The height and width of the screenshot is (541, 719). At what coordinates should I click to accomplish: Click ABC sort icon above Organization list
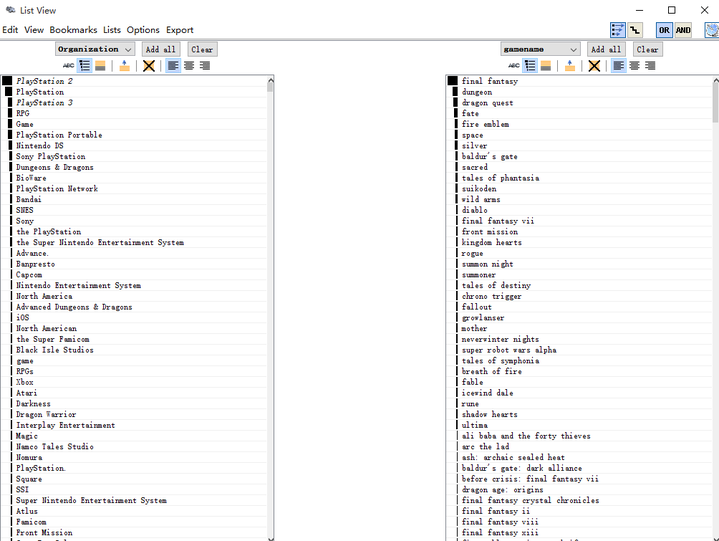coord(68,66)
